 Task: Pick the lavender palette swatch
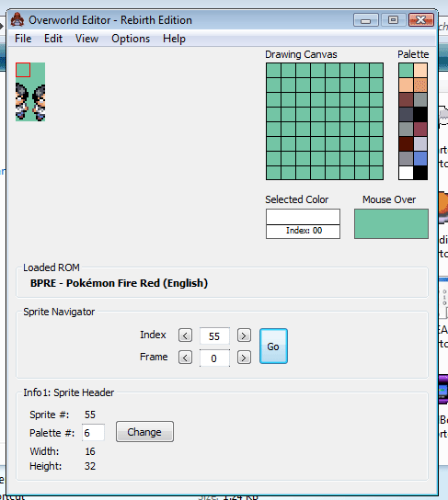tap(420, 143)
